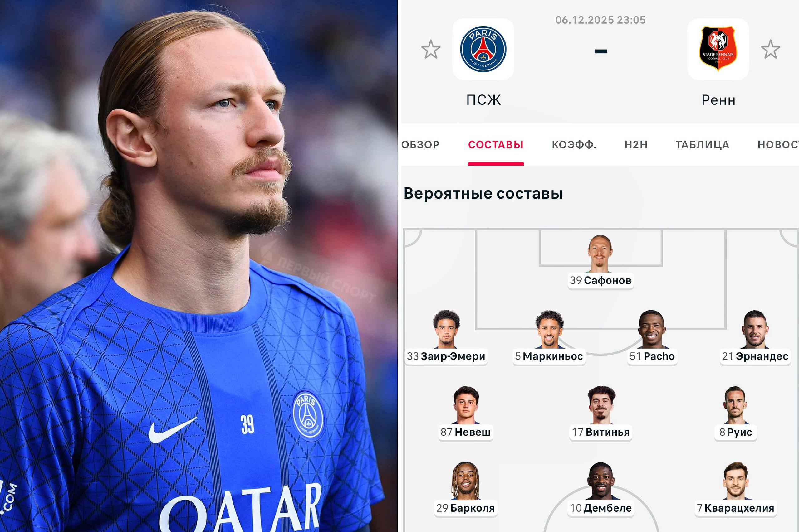
Task: Select 33 Заир-Эмери player photo
Action: (447, 329)
